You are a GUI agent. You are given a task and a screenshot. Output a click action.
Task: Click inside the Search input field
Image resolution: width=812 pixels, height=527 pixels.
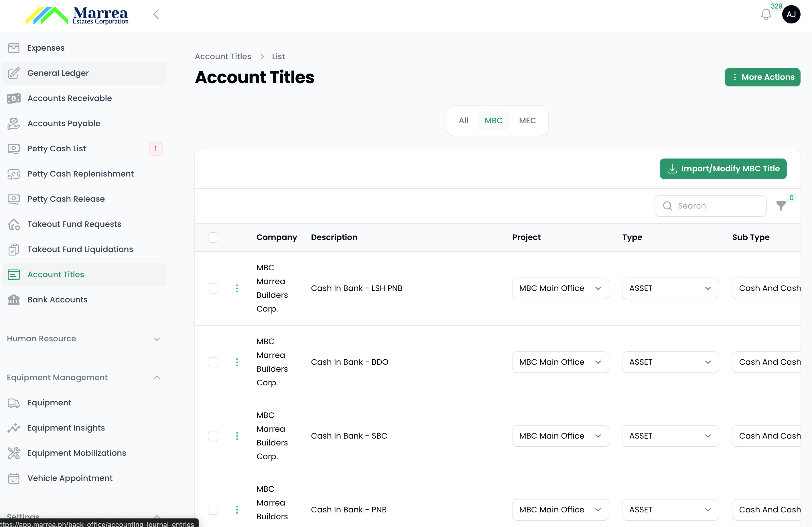[710, 205]
